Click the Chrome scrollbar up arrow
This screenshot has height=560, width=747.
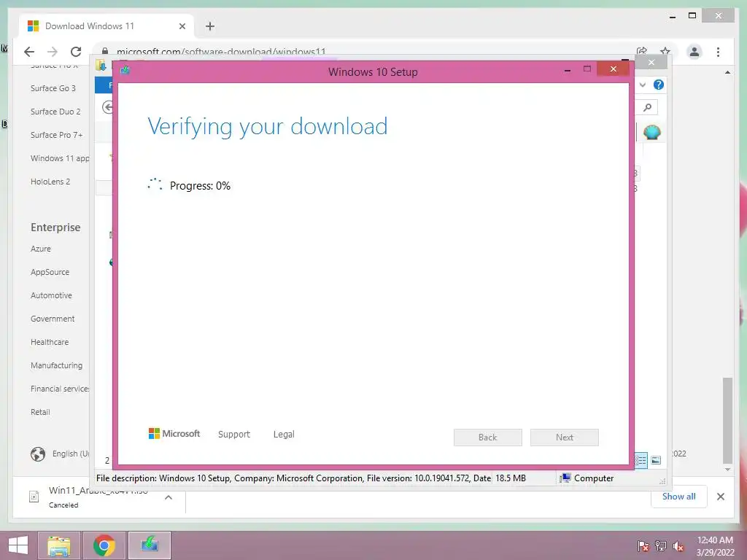(x=727, y=72)
